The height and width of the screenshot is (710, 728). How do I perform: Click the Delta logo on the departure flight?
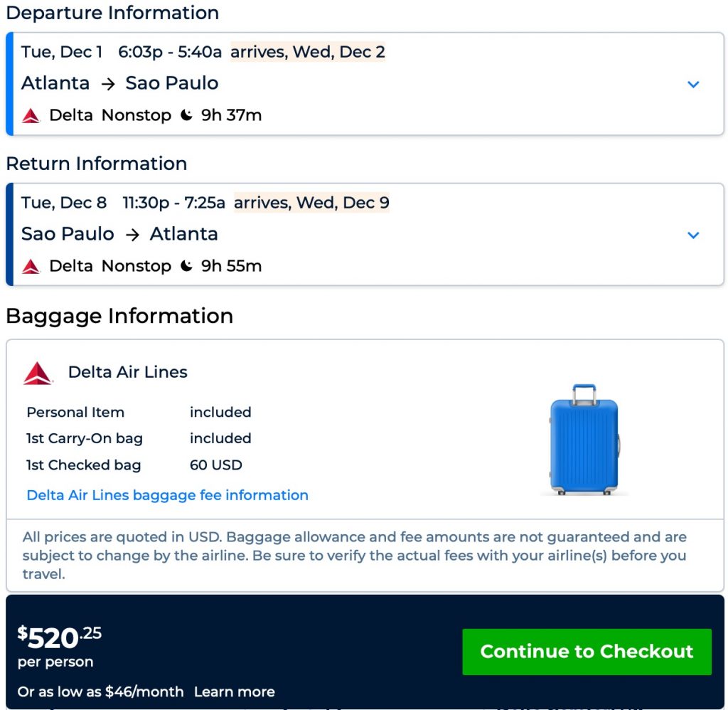[x=31, y=116]
